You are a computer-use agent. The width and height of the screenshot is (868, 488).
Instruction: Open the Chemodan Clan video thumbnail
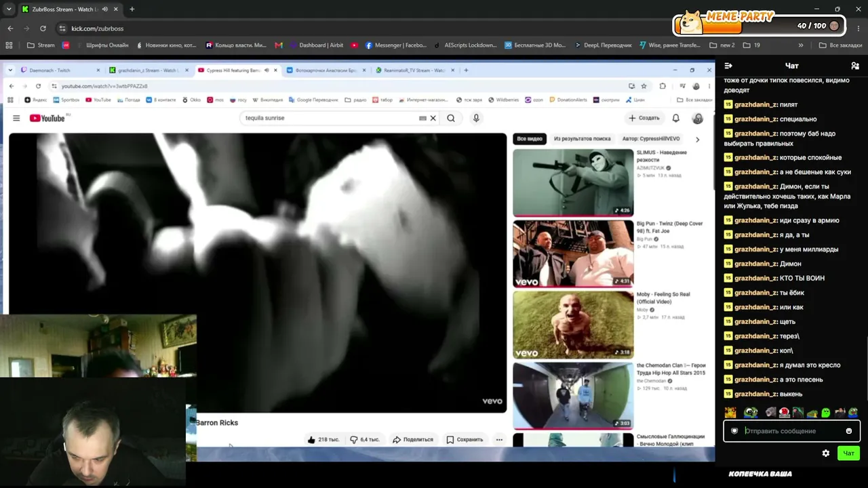pos(573,396)
